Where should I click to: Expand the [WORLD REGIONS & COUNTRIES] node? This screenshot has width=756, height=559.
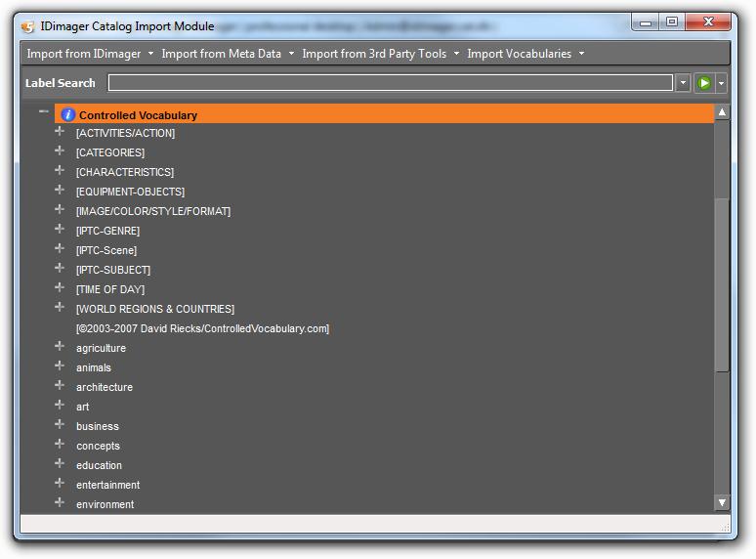(x=60, y=308)
